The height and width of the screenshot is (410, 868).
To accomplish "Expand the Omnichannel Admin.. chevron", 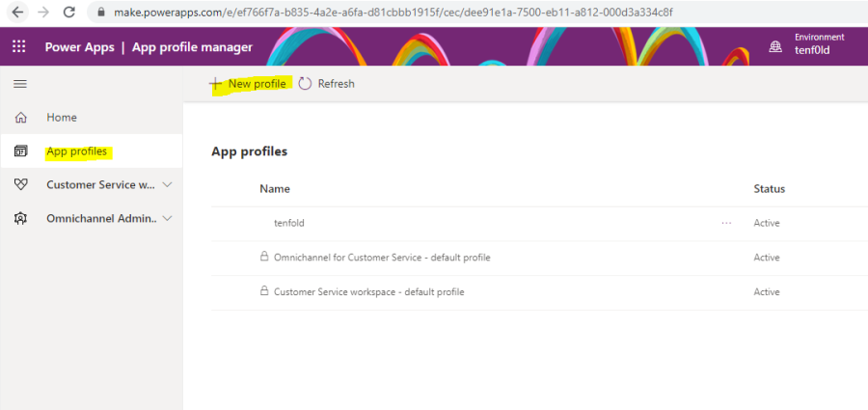I will tap(167, 219).
